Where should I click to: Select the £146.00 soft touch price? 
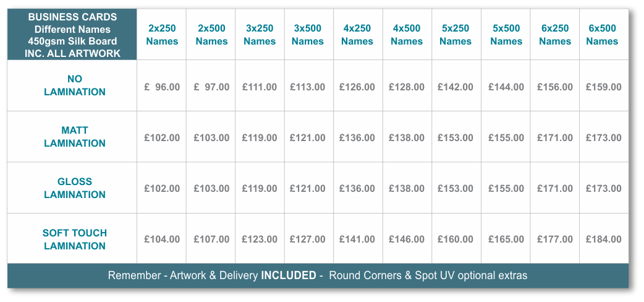pos(407,239)
